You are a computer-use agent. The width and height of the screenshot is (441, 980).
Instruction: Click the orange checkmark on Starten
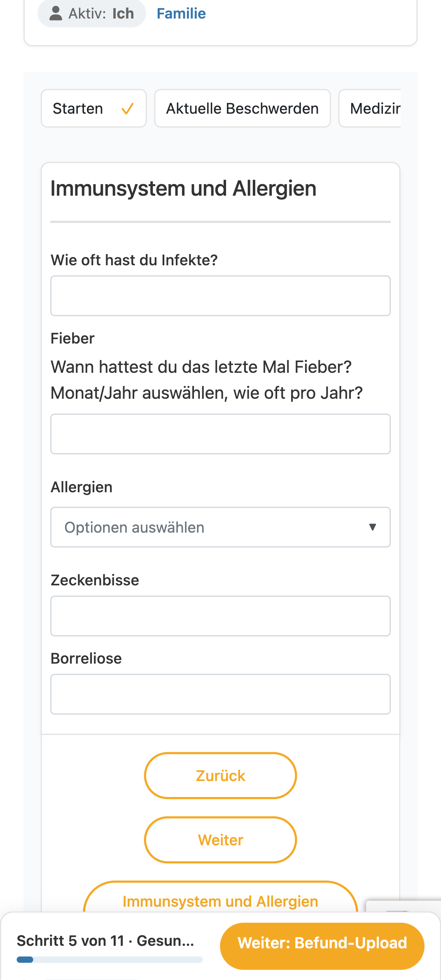coord(128,109)
